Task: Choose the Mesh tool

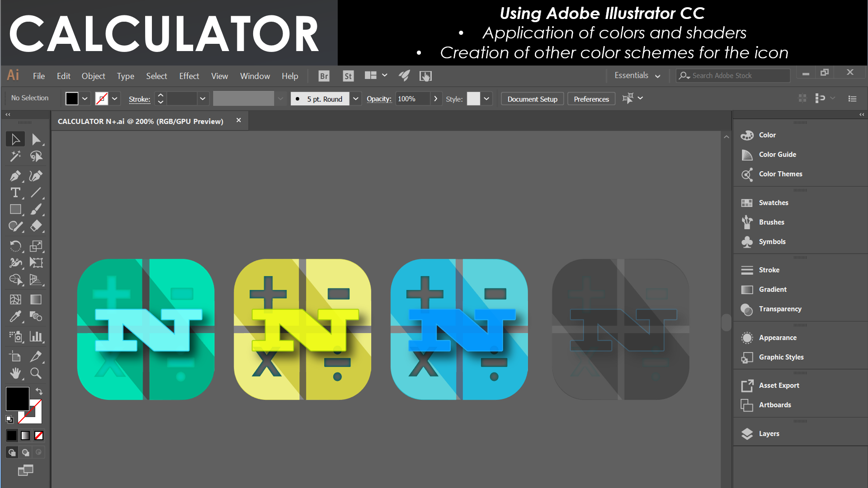Action: pos(15,299)
